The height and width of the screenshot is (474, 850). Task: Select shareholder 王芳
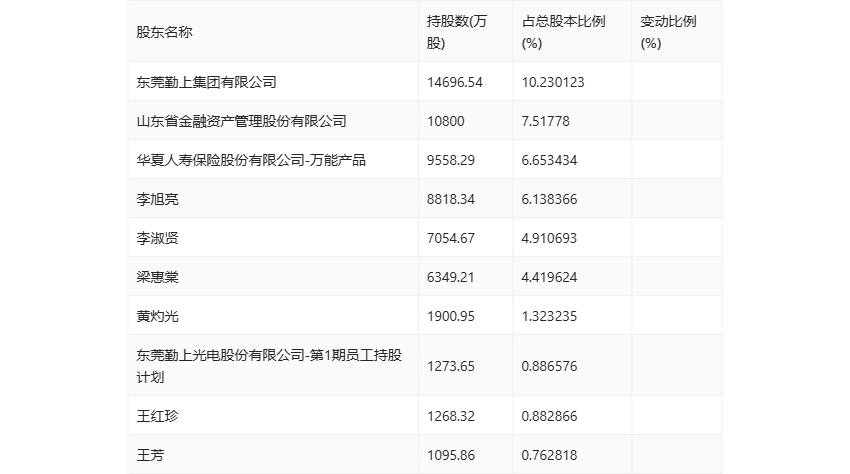(150, 455)
